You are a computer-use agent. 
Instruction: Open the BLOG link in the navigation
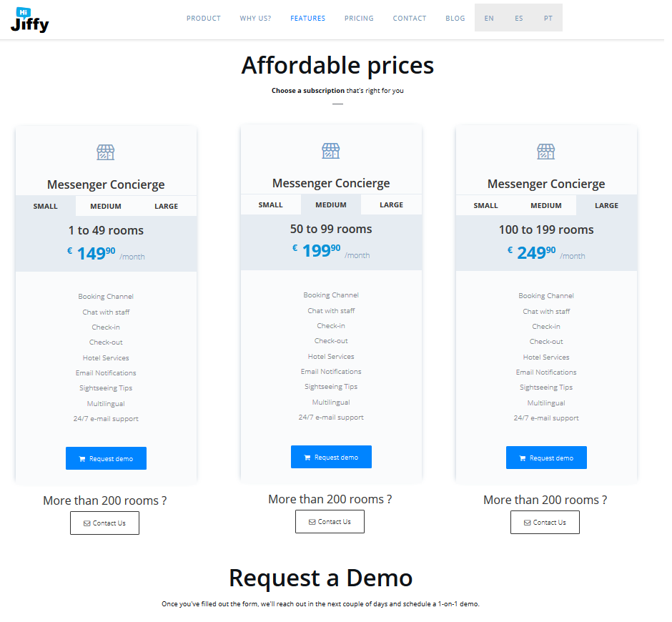pyautogui.click(x=455, y=18)
